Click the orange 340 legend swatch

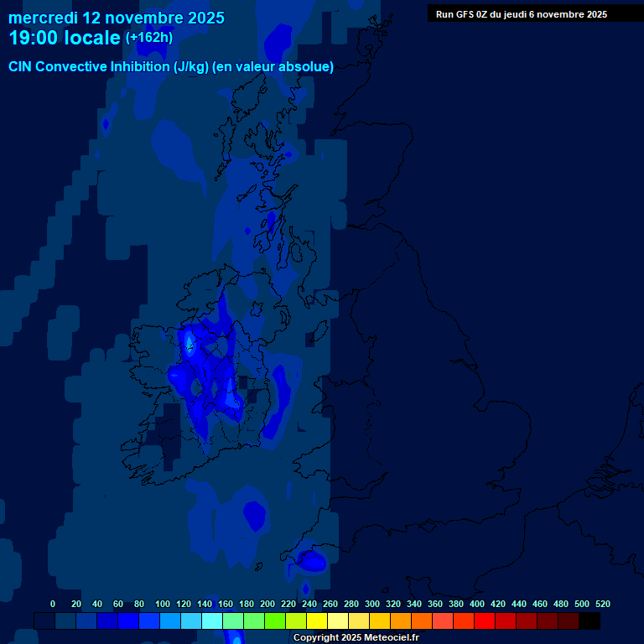[x=421, y=621]
